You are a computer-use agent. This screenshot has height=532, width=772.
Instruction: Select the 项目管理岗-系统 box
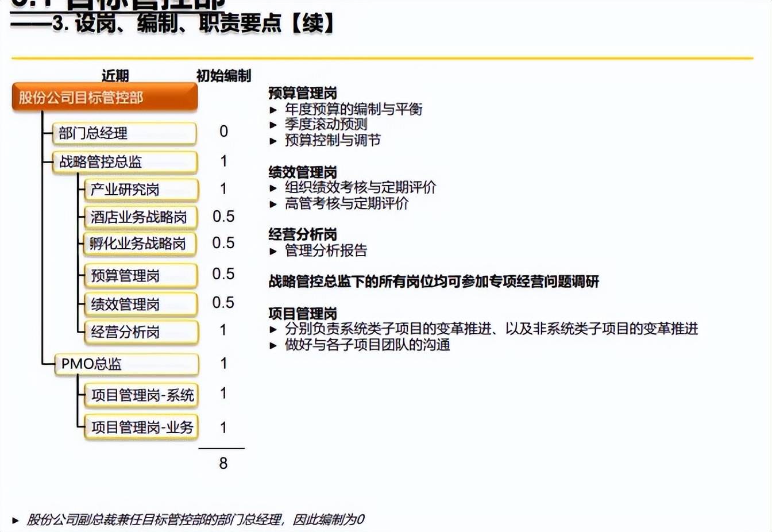point(141,395)
